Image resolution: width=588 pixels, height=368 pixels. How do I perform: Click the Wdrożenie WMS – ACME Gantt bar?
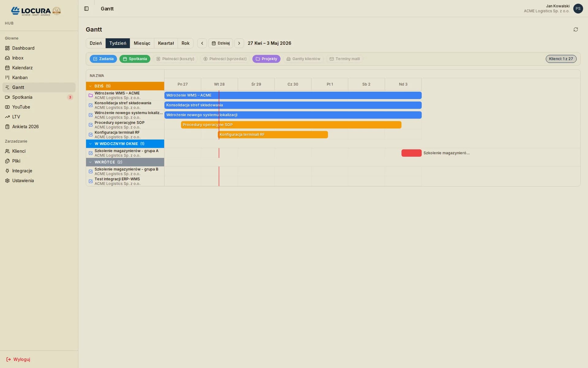(292, 95)
